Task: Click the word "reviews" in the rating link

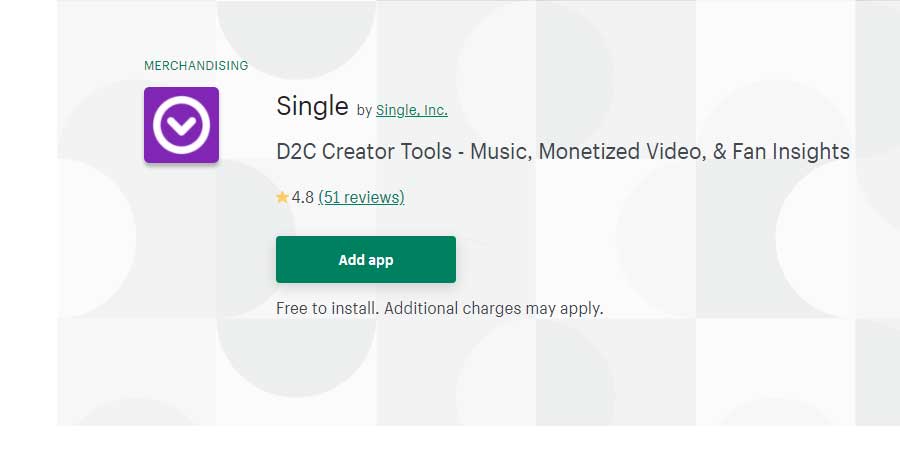Action: [374, 197]
